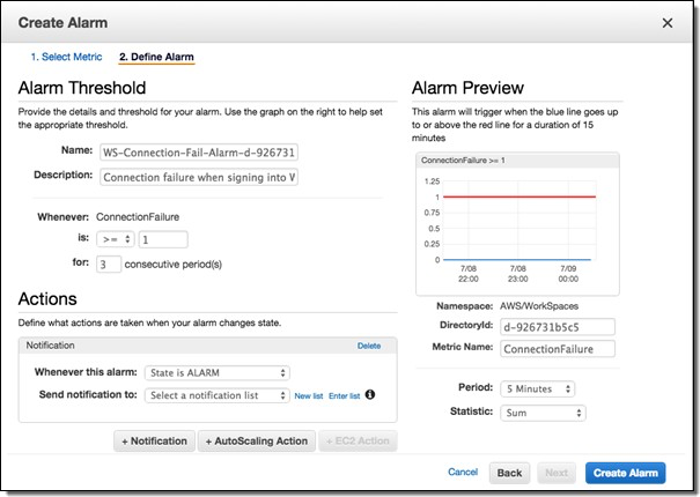Edit the alarm Name field
Viewport: 700px width, 497px height.
[199, 152]
